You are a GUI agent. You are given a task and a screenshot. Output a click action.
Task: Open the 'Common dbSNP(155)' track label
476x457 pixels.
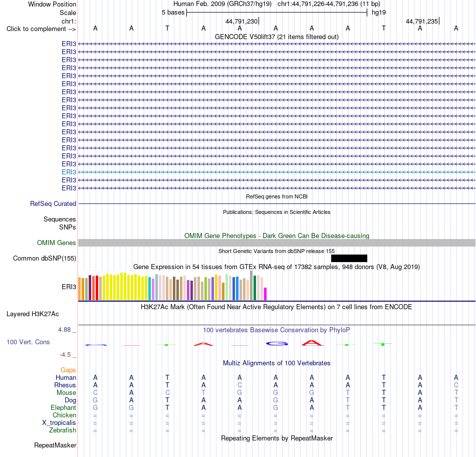coord(44,259)
